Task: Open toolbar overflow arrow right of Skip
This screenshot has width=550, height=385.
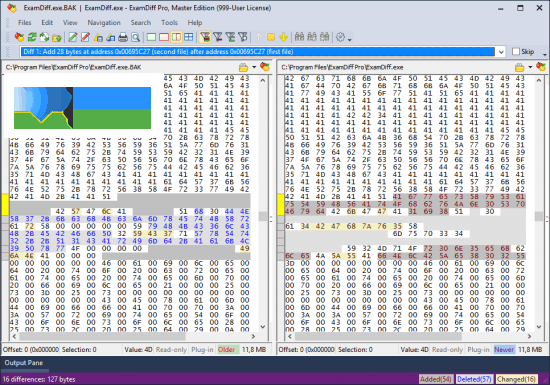Action: 544,55
